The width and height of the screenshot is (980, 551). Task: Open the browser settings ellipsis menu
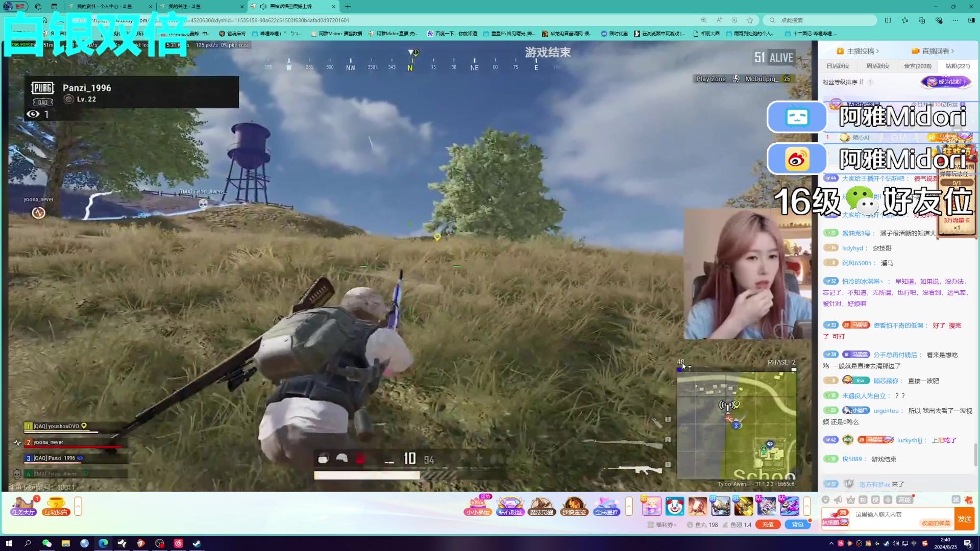point(955,20)
